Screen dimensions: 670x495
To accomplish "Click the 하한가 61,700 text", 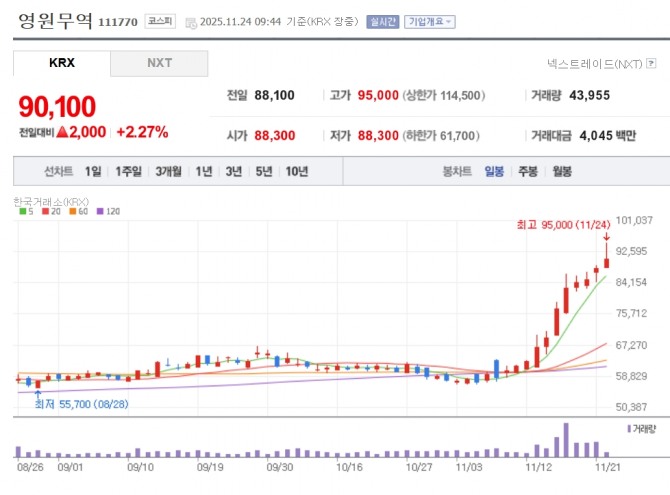I will point(441,136).
